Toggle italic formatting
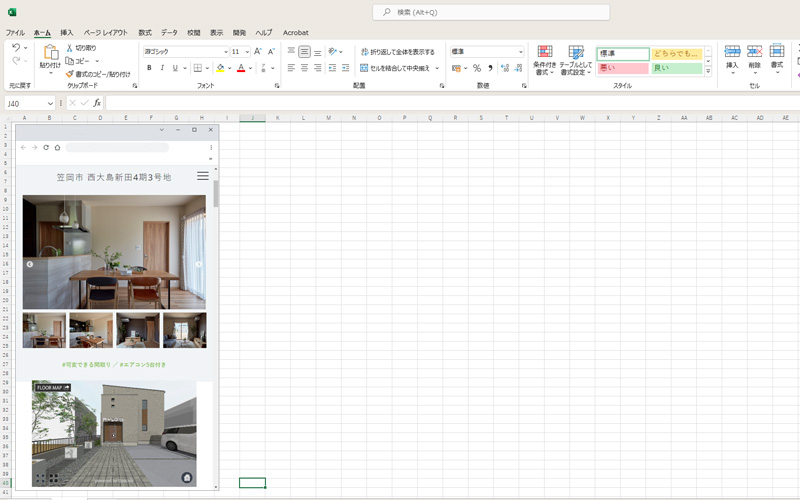 click(161, 68)
